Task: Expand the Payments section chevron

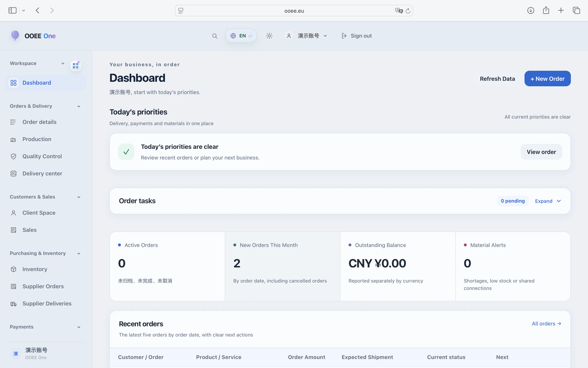Action: (79, 327)
